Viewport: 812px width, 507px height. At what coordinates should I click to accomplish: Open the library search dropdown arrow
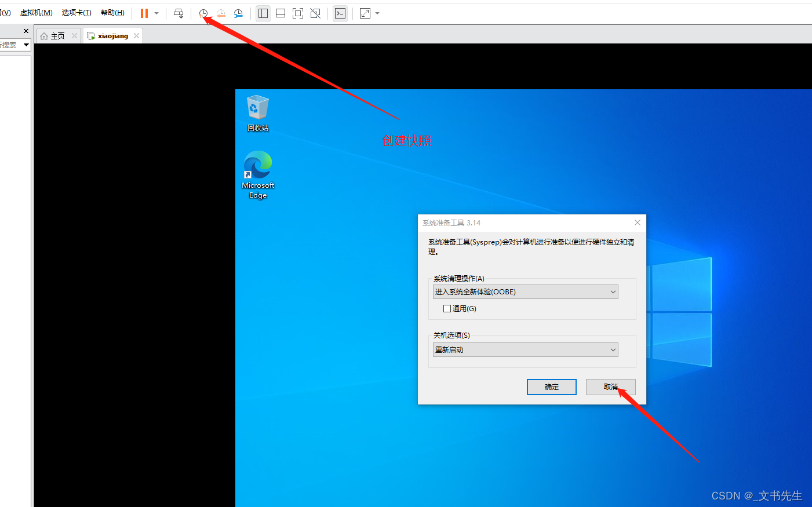coord(26,45)
